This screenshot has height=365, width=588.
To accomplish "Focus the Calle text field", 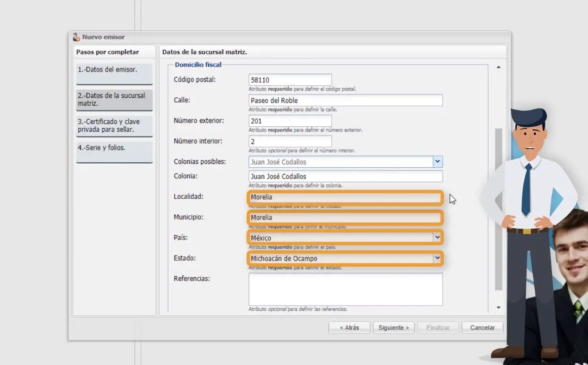I will [x=345, y=100].
